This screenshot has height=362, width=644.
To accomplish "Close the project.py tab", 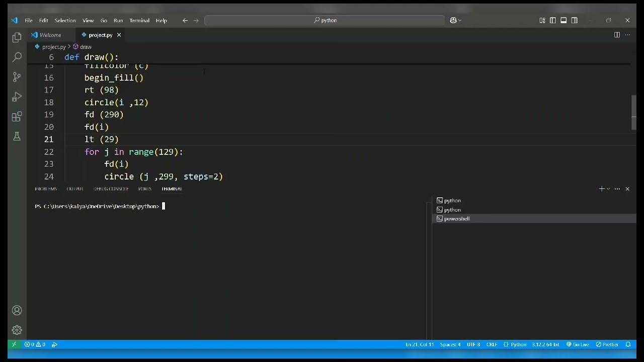I will pos(119,35).
